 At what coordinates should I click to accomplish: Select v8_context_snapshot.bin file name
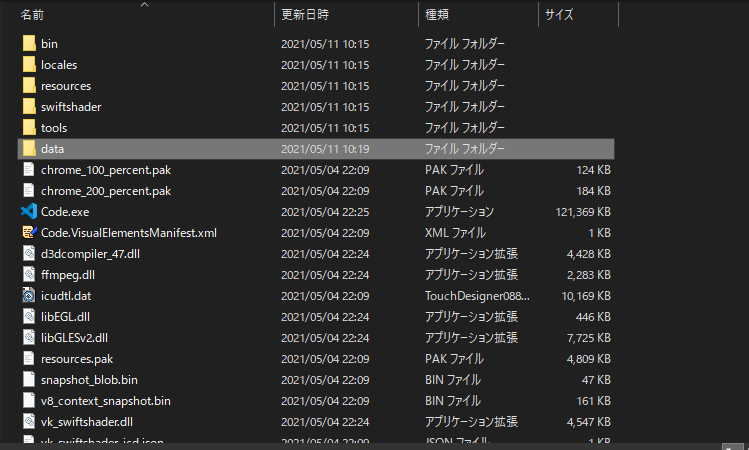pos(106,401)
